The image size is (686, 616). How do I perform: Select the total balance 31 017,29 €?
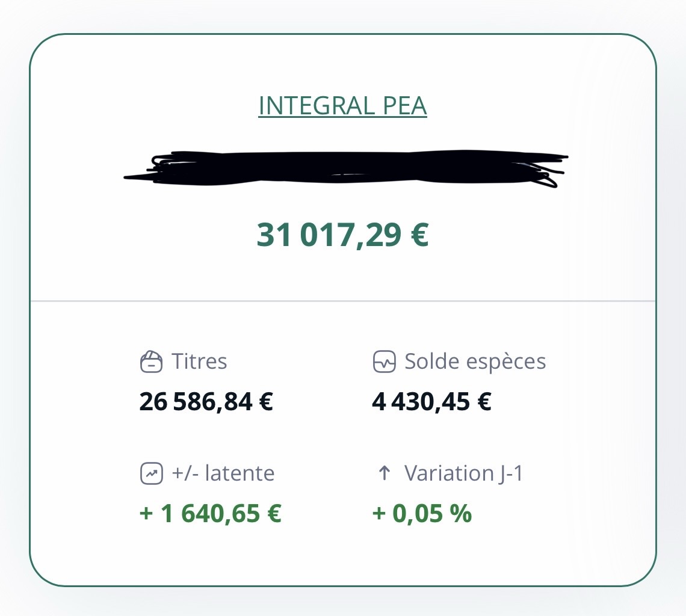342,235
